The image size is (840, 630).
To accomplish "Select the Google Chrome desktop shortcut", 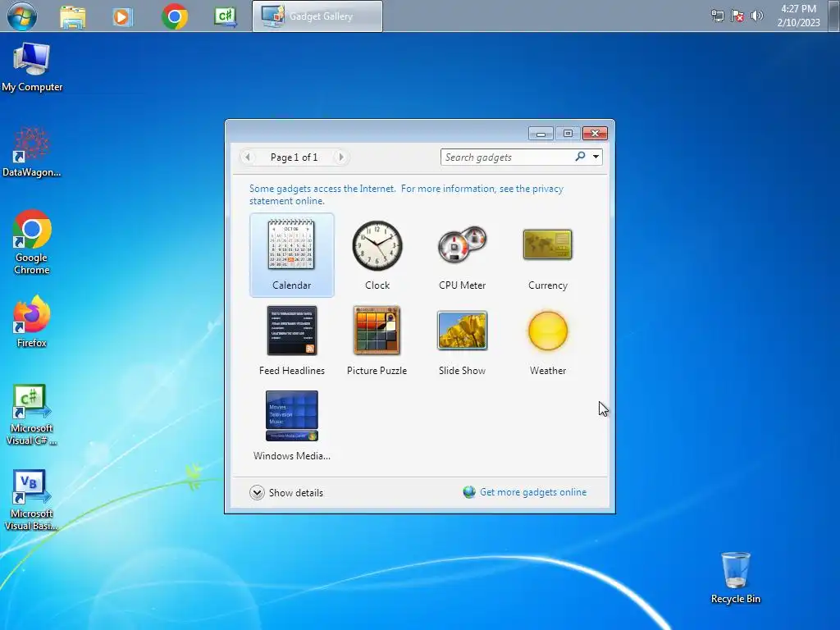I will pos(32,242).
